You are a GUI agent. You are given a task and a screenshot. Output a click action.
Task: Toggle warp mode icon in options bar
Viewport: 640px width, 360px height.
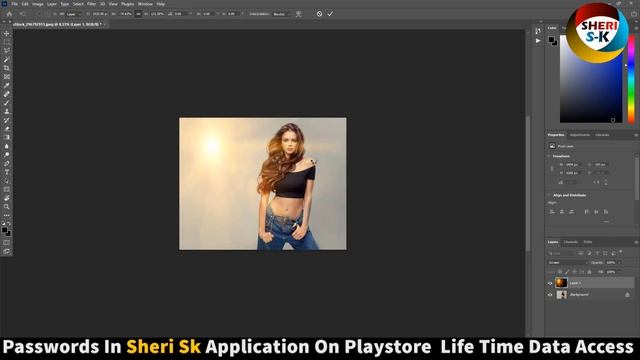[x=299, y=14]
